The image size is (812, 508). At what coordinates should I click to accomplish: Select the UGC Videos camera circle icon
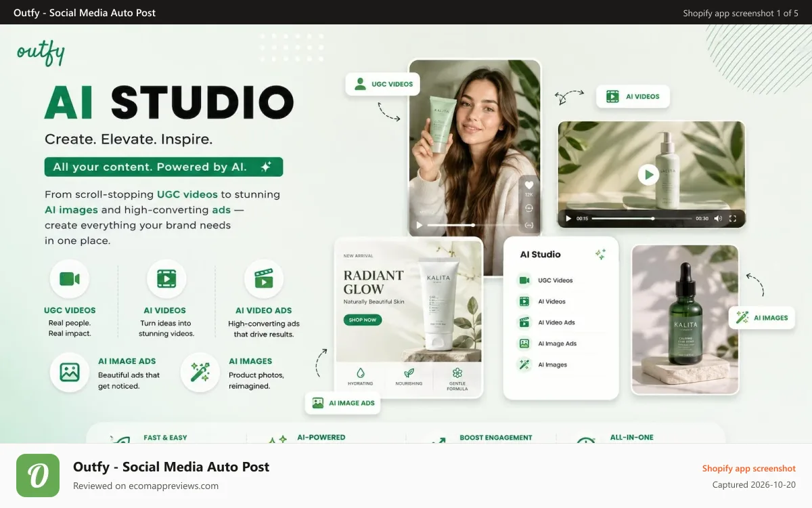(70, 279)
